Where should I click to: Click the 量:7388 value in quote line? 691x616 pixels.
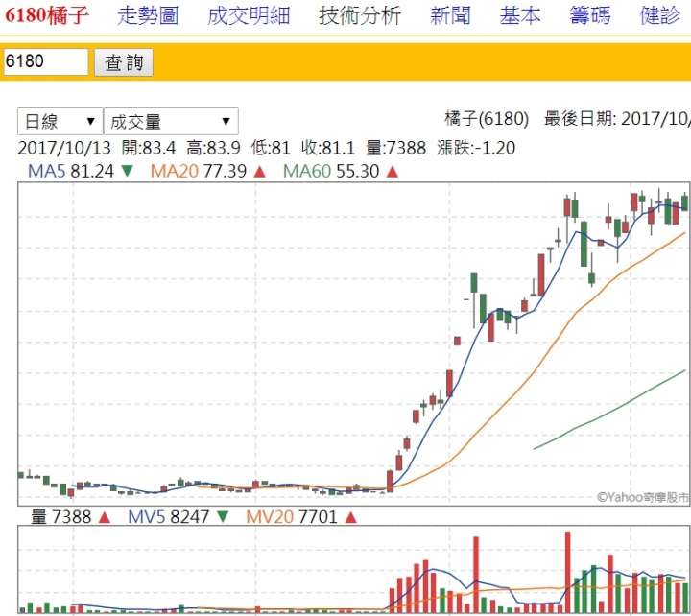click(396, 148)
